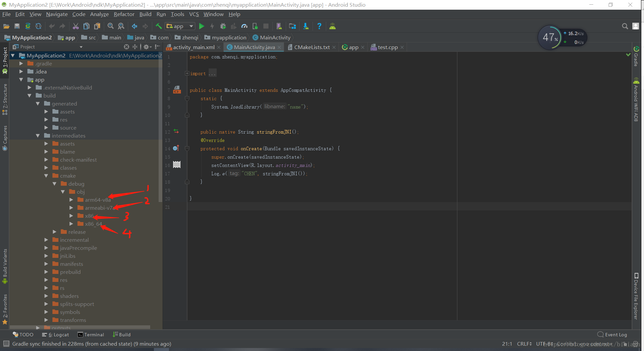Screen dimensions: 644x351
Task: Click the myapplication breadcrumb
Action: point(225,37)
